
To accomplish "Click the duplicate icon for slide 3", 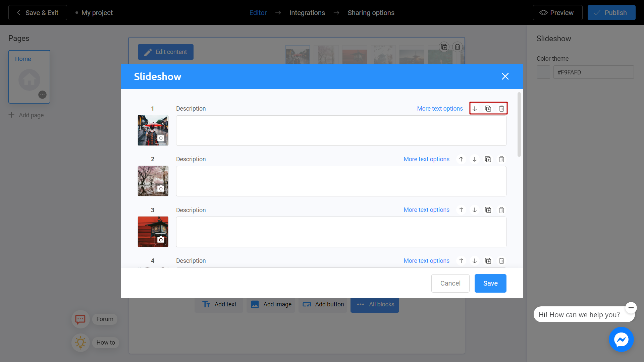I will pos(488,210).
